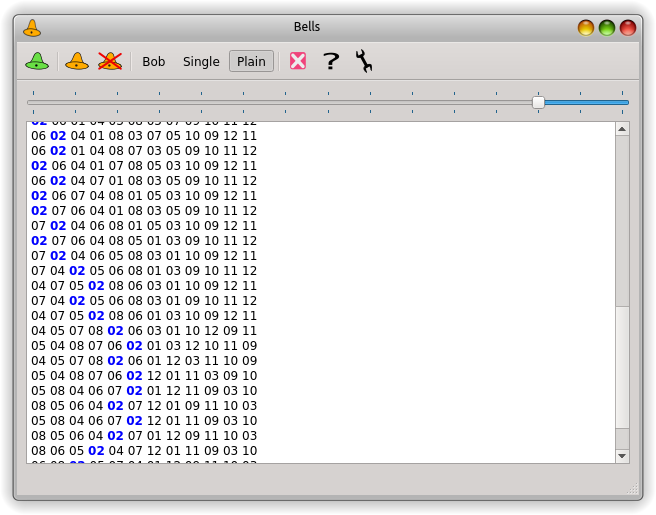Screen dimensions: 656x515
Task: Click the window resize grip corner
Action: click(633, 489)
